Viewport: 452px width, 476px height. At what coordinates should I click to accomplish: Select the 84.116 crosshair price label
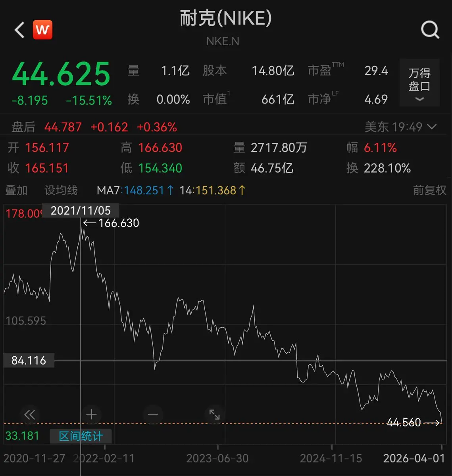click(x=29, y=361)
